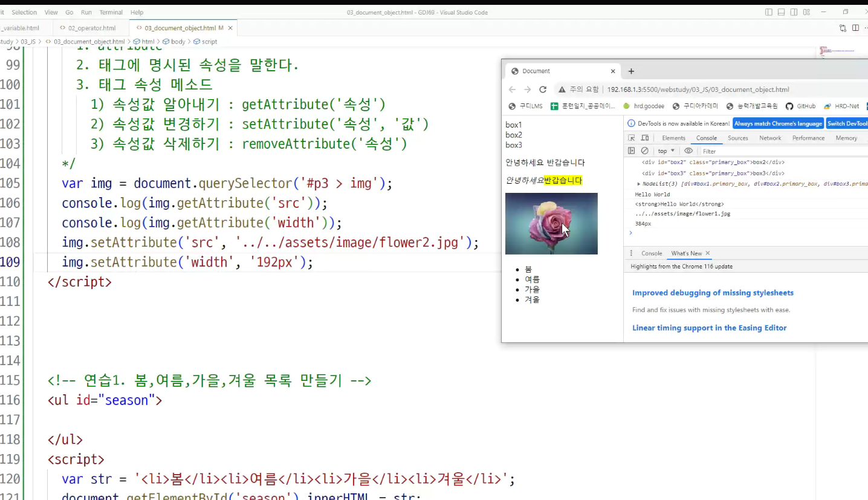Open the 구디아카데미 bookmark
The height and width of the screenshot is (500, 868).
tap(695, 106)
